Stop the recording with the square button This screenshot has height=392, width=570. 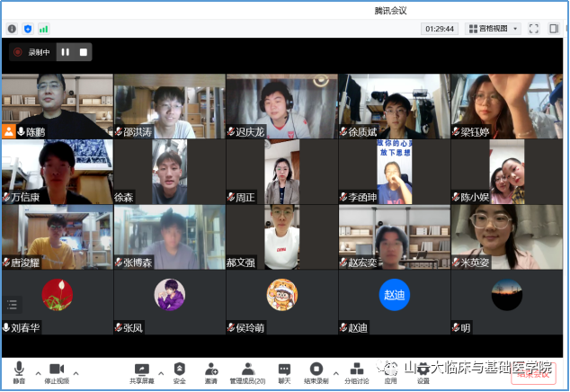click(x=84, y=52)
